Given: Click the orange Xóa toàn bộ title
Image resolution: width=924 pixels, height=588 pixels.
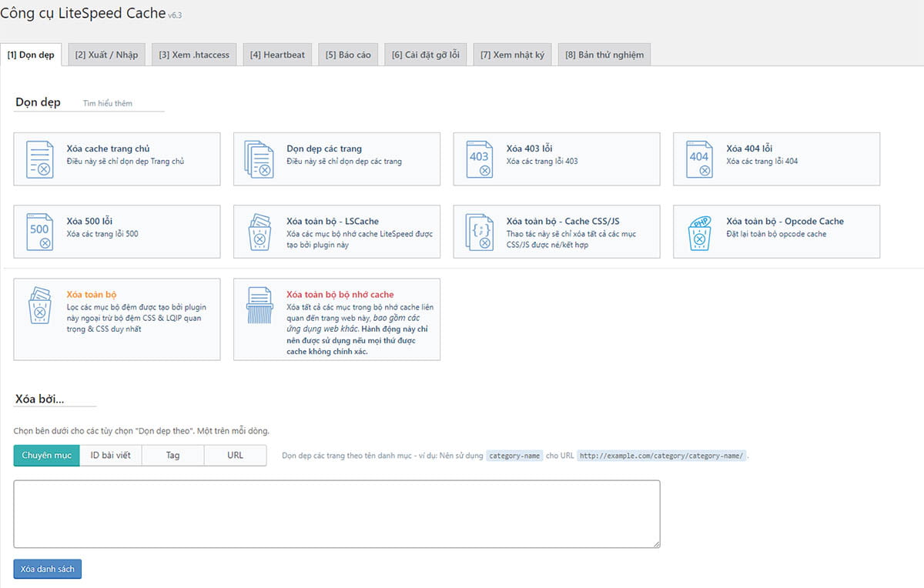Looking at the screenshot, I should pos(92,294).
